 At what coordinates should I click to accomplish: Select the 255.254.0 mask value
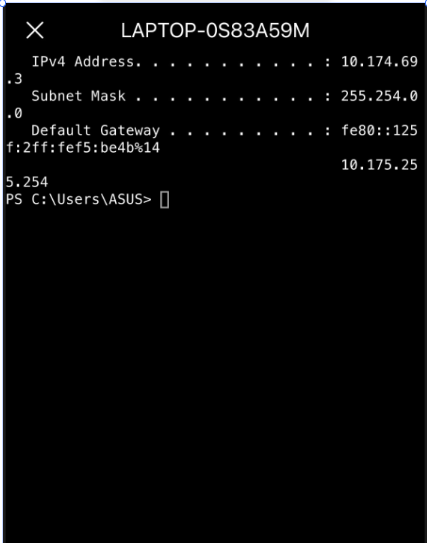[x=380, y=96]
